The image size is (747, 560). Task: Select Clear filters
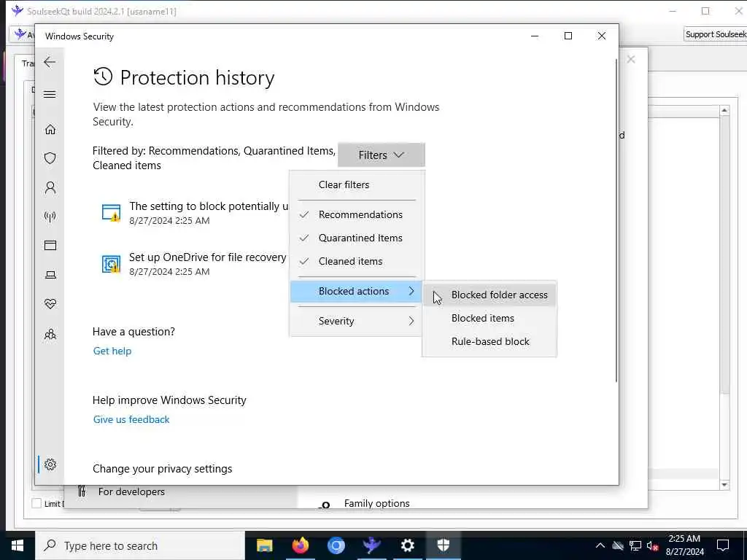[356, 184]
